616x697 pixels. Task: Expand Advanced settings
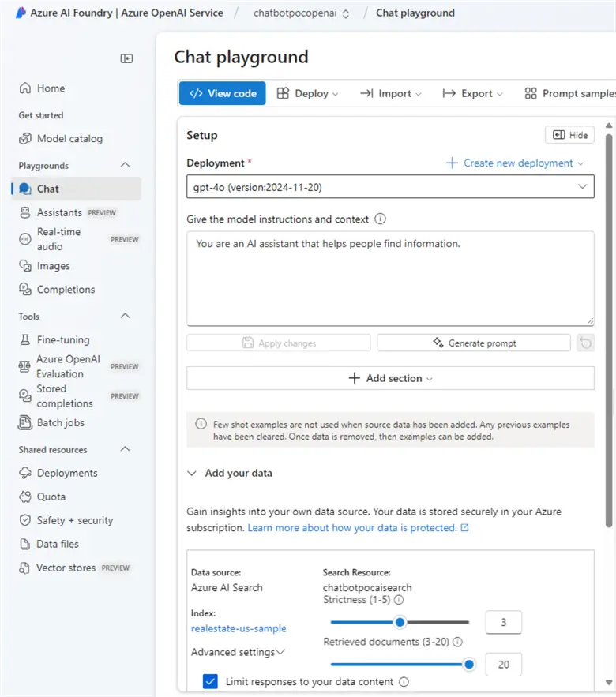pos(238,652)
